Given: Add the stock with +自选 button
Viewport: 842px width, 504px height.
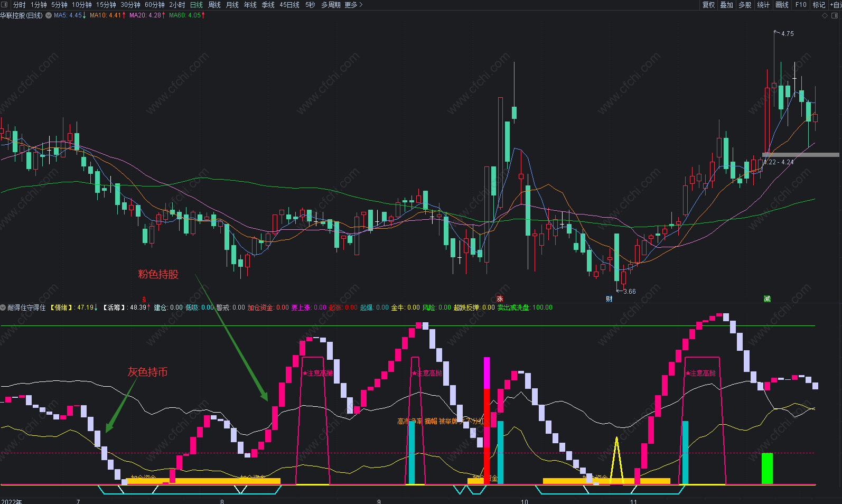Looking at the screenshot, I should click(x=836, y=5).
